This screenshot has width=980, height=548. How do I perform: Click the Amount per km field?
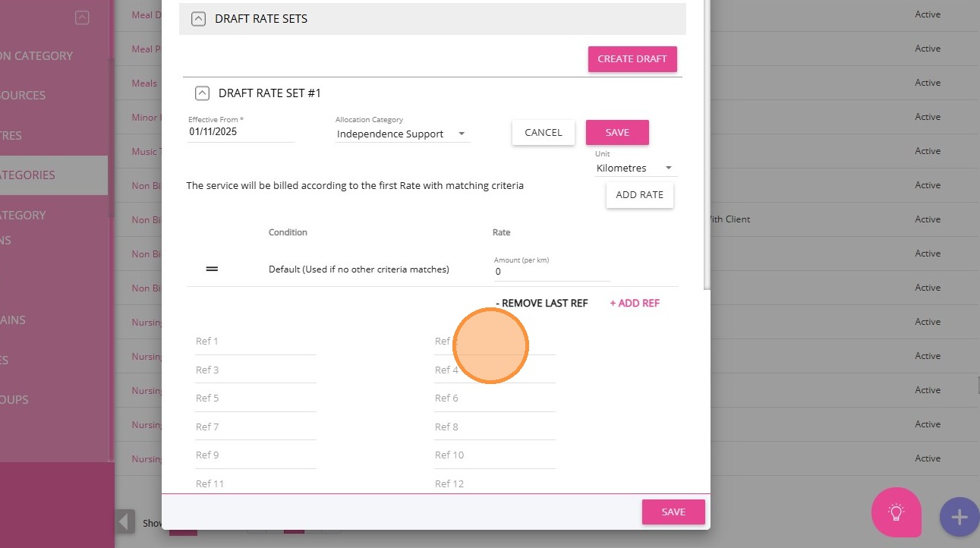coord(551,271)
